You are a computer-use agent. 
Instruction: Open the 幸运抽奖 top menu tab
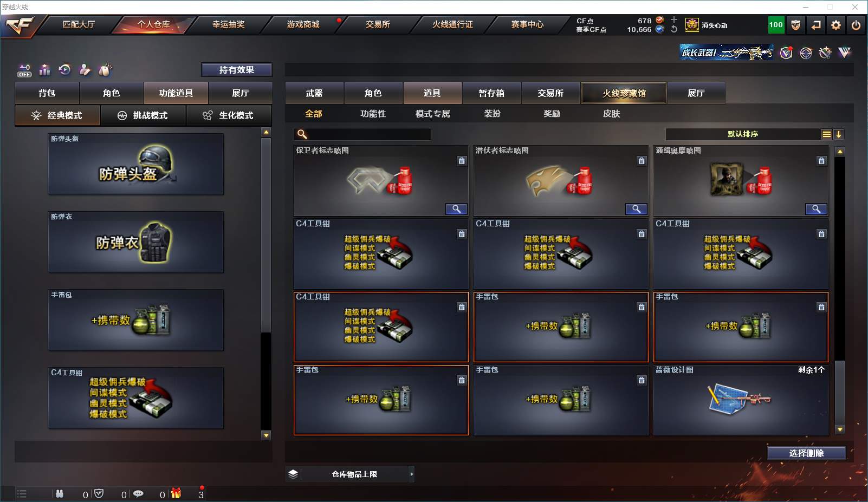228,24
